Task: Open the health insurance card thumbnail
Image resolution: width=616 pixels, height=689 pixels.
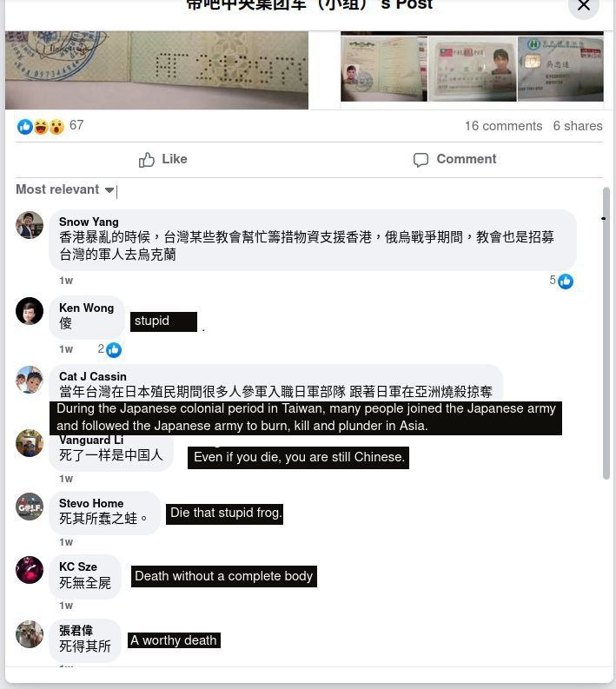Action: [x=560, y=69]
